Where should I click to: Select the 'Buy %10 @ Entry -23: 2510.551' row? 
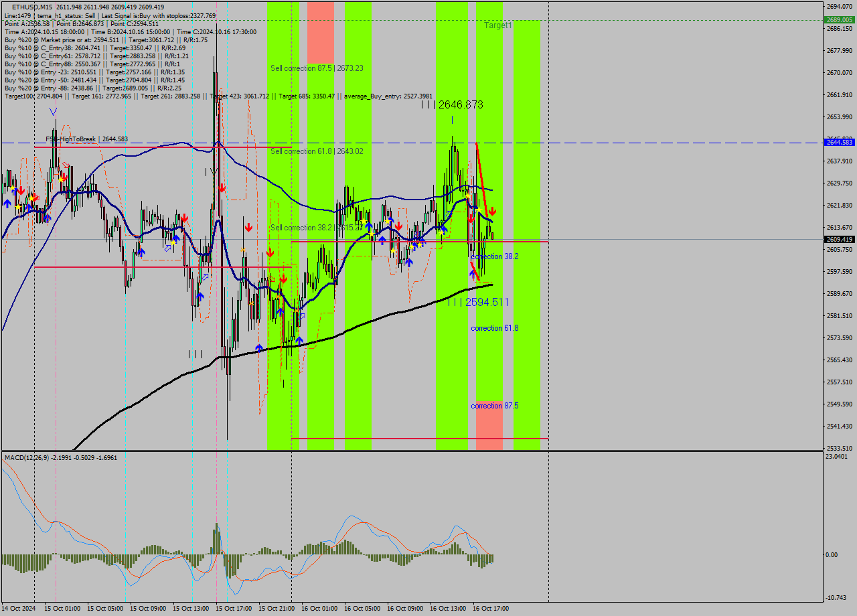coord(94,72)
